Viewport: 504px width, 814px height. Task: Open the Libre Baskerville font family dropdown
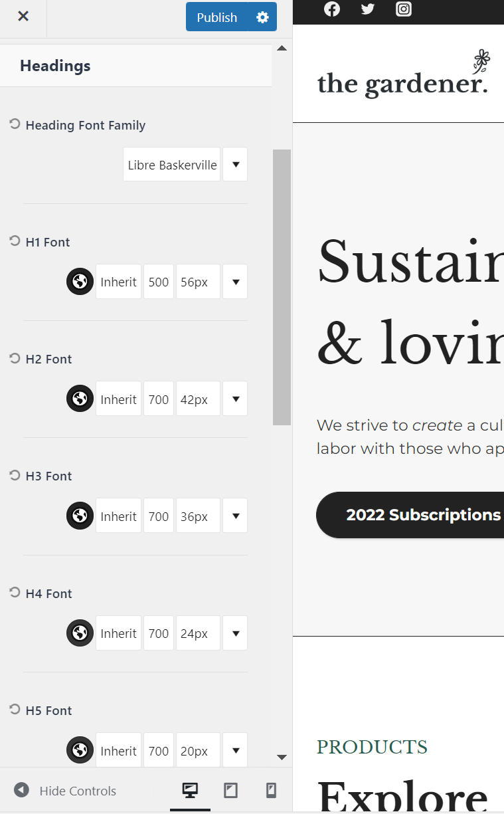pyautogui.click(x=235, y=164)
